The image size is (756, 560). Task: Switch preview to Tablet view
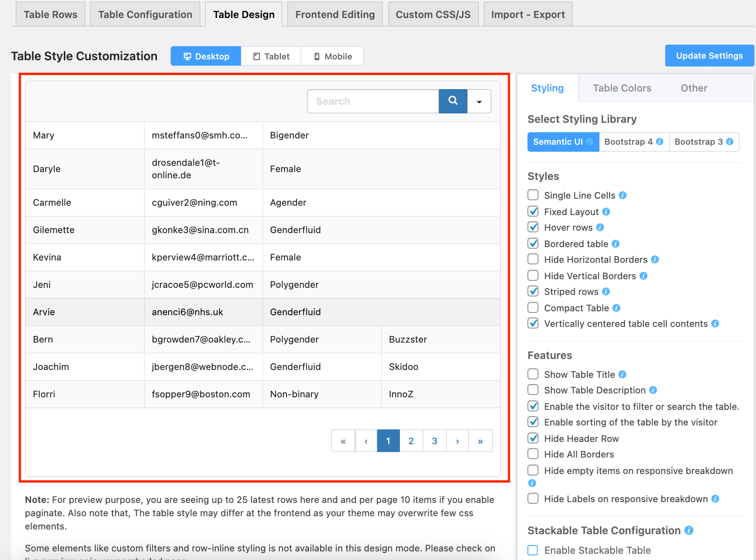271,56
